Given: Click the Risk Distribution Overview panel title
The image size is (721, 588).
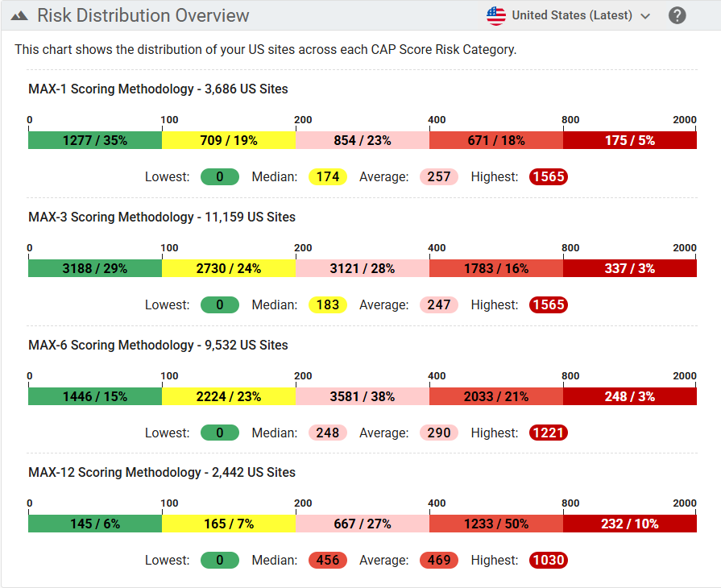Looking at the screenshot, I should (143, 16).
